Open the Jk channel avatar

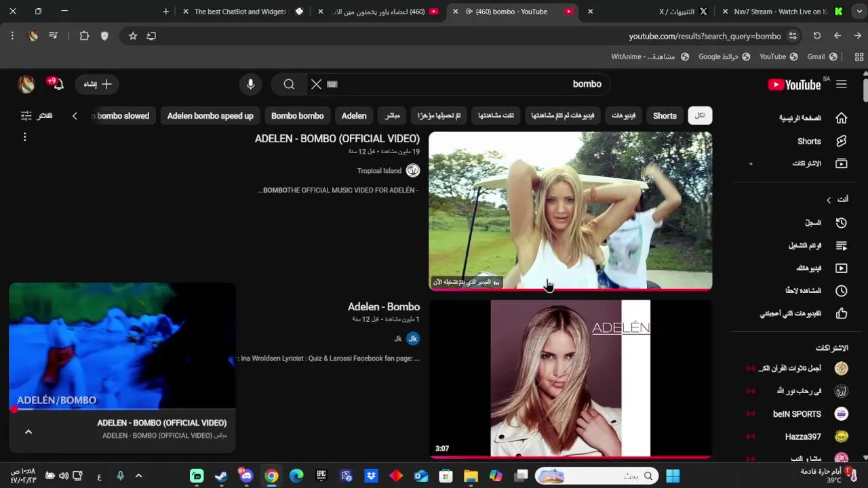tap(412, 338)
